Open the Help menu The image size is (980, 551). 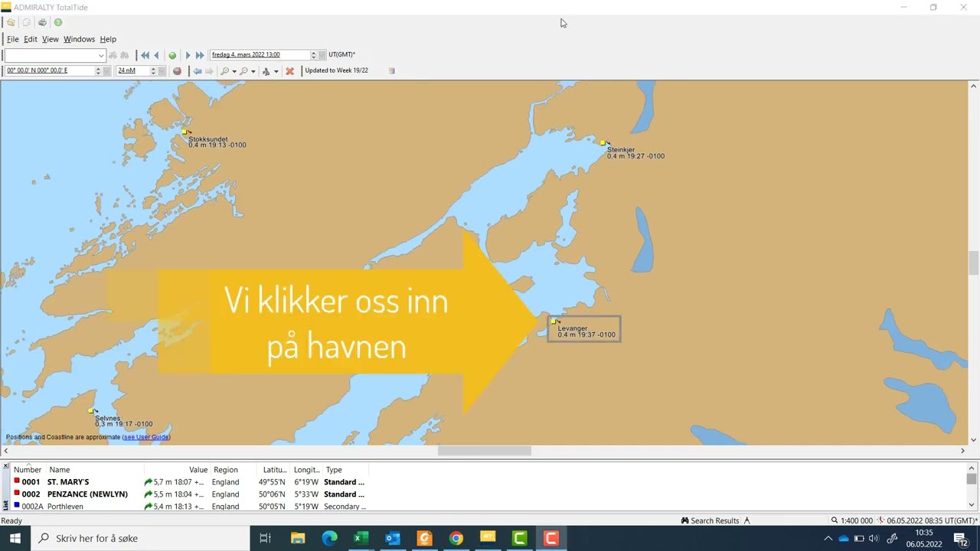[x=108, y=39]
